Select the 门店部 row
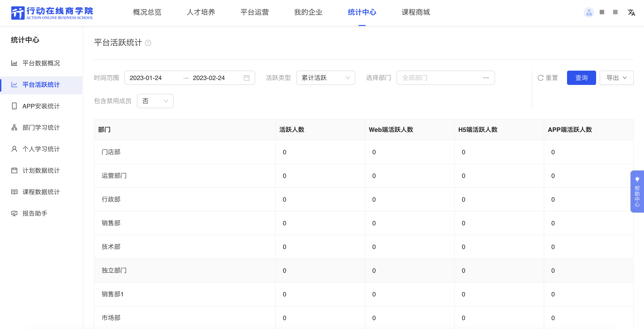 (x=364, y=152)
